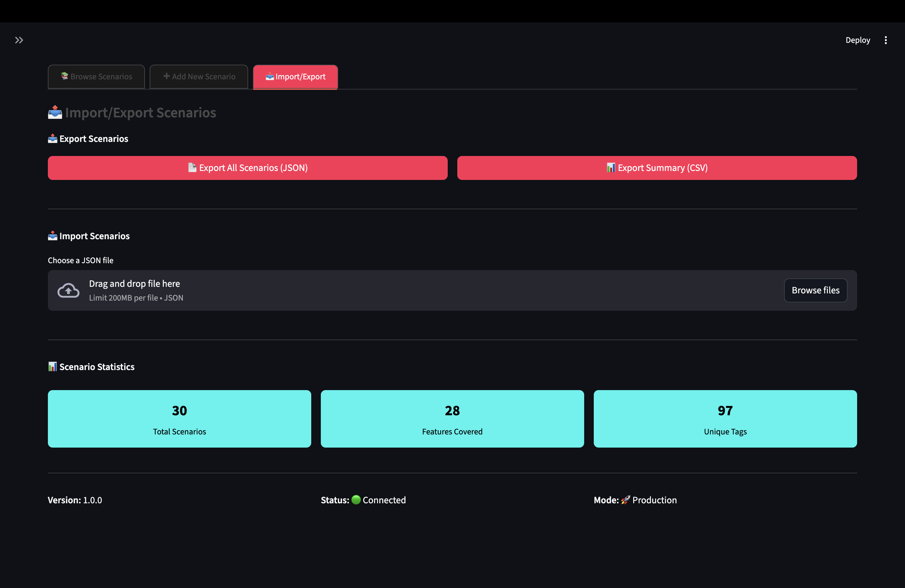This screenshot has height=588, width=905.
Task: Click the green Connected status indicator
Action: (356, 500)
